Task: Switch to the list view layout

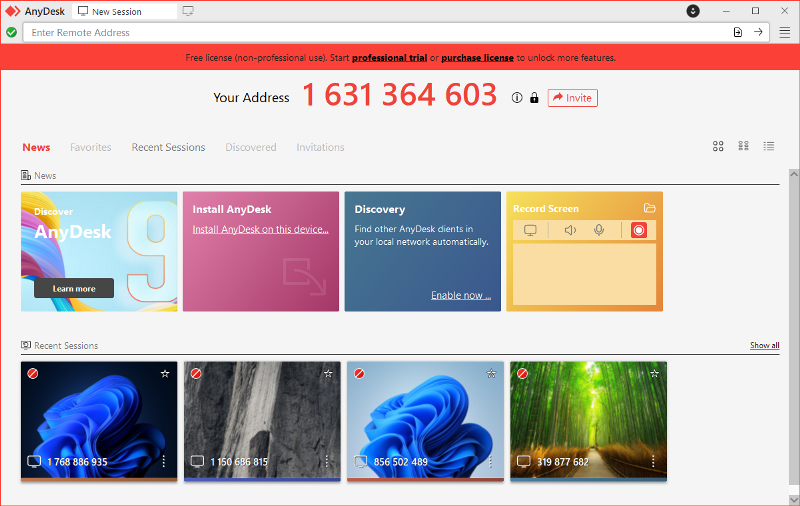Action: (769, 146)
